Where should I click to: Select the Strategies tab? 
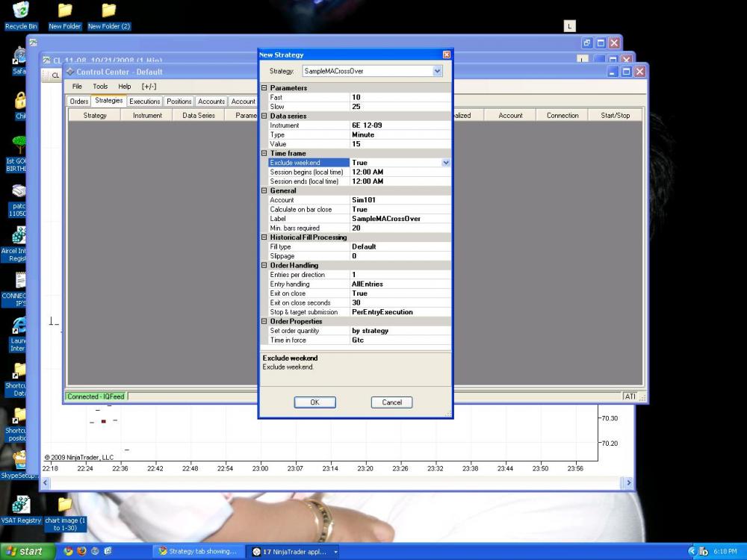tap(108, 101)
